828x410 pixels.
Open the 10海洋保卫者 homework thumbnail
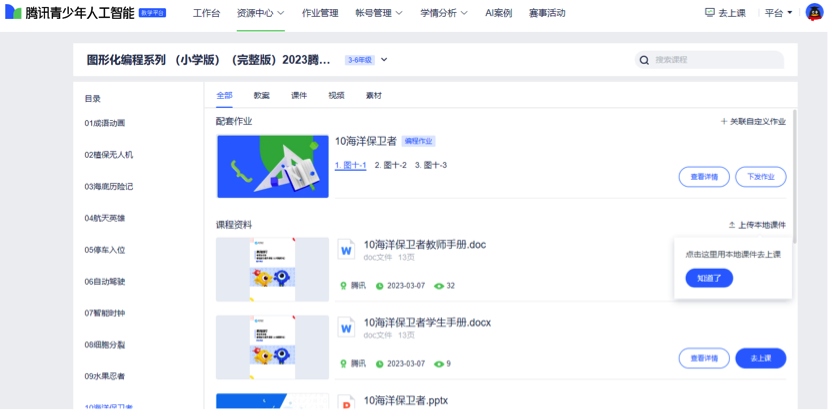[x=272, y=166]
